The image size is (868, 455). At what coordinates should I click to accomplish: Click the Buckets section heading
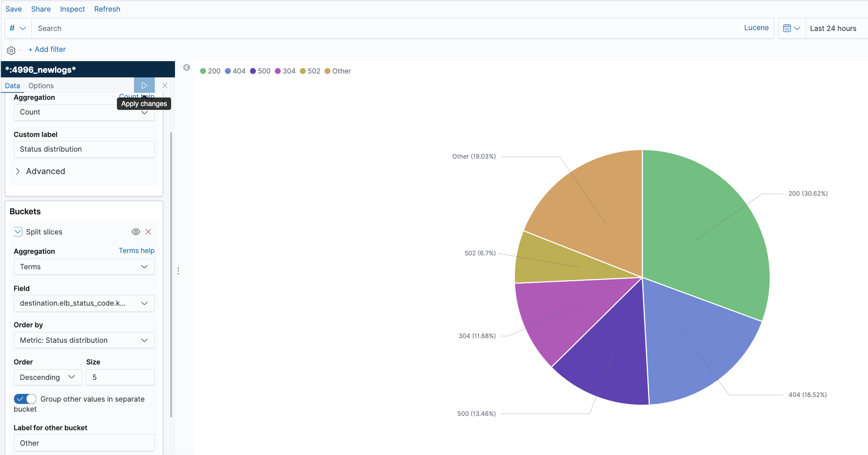pyautogui.click(x=25, y=212)
